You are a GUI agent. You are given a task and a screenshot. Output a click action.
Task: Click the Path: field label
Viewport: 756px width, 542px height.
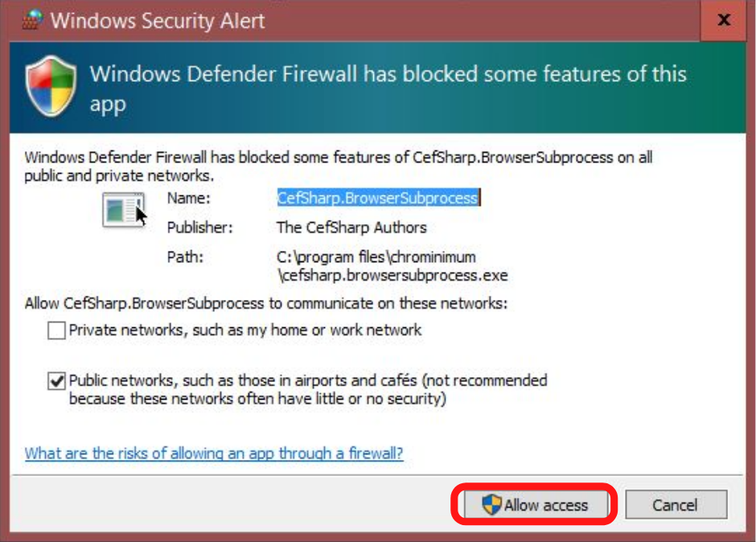click(185, 257)
